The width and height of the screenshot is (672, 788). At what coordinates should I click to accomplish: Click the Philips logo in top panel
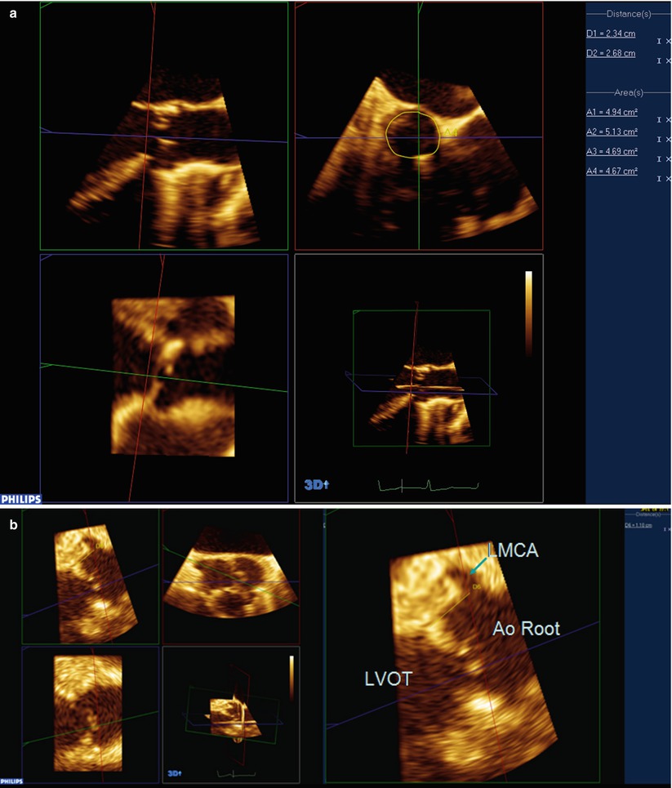20,497
